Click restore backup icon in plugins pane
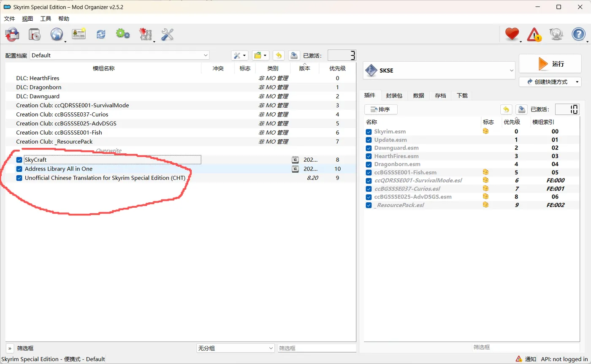This screenshot has height=364, width=591. click(x=506, y=109)
